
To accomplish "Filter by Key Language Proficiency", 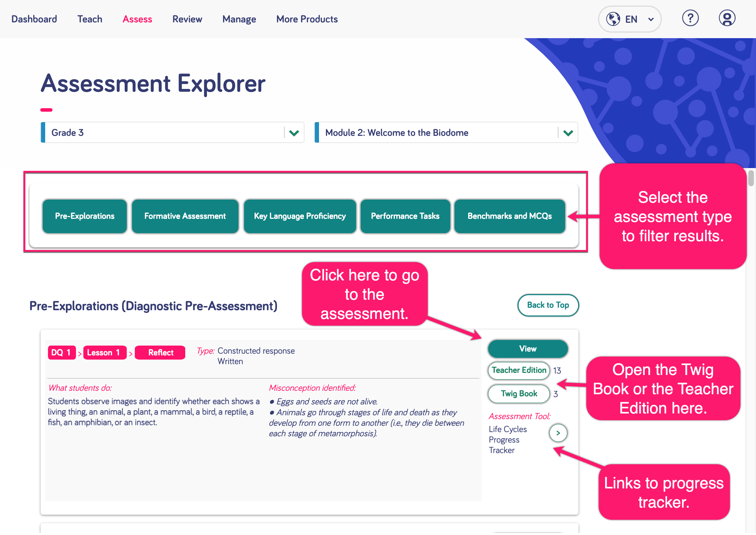I will pyautogui.click(x=300, y=216).
